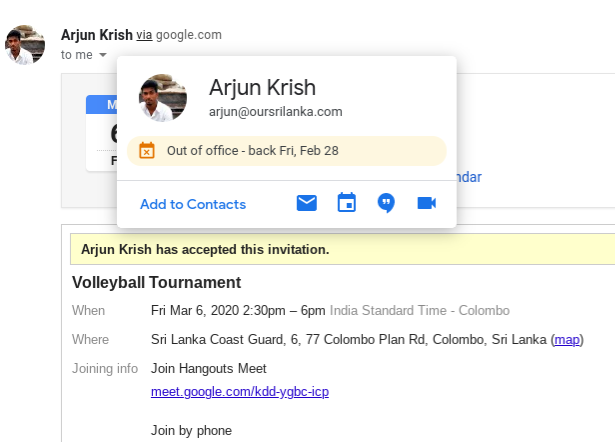Click sender name Arjun Krish in email header
The width and height of the screenshot is (615, 442).
pos(97,35)
